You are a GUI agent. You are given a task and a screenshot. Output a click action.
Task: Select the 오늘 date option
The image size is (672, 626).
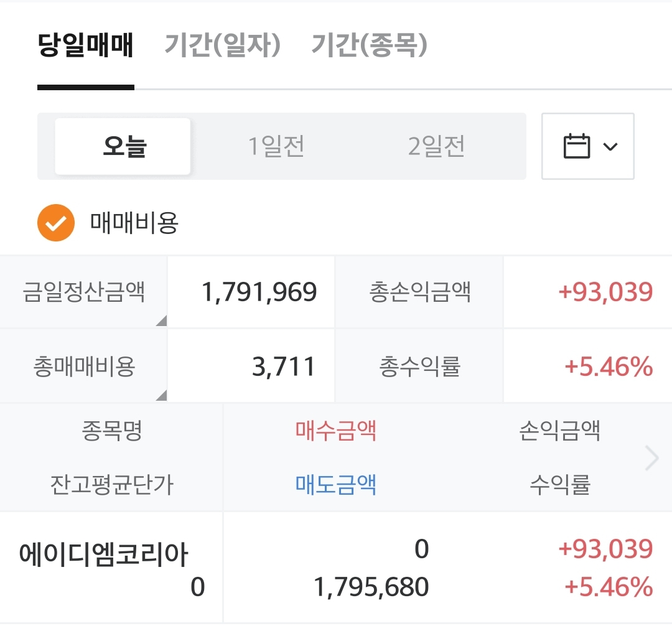(x=123, y=147)
